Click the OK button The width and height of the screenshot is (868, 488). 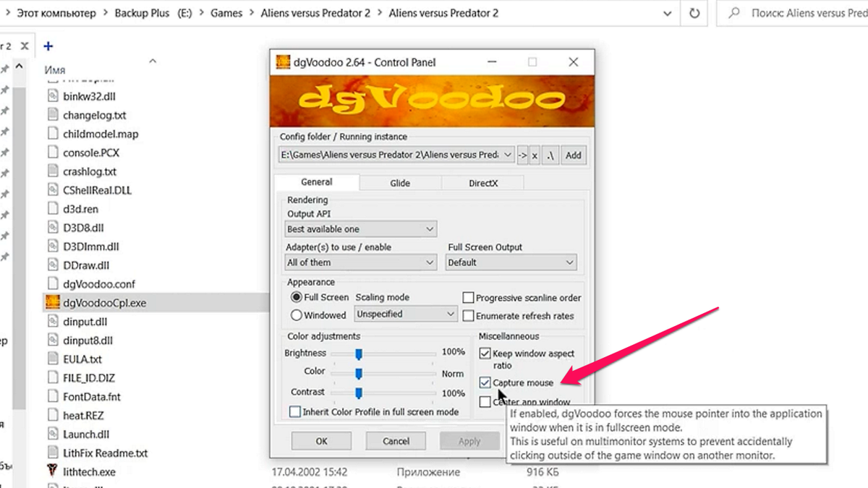click(x=321, y=440)
